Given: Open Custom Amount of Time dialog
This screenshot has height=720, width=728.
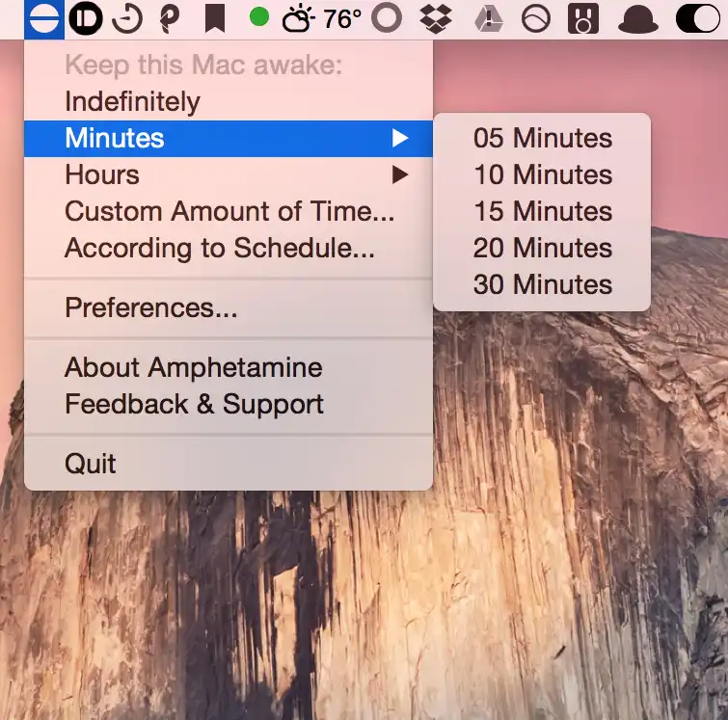Looking at the screenshot, I should coord(229,212).
